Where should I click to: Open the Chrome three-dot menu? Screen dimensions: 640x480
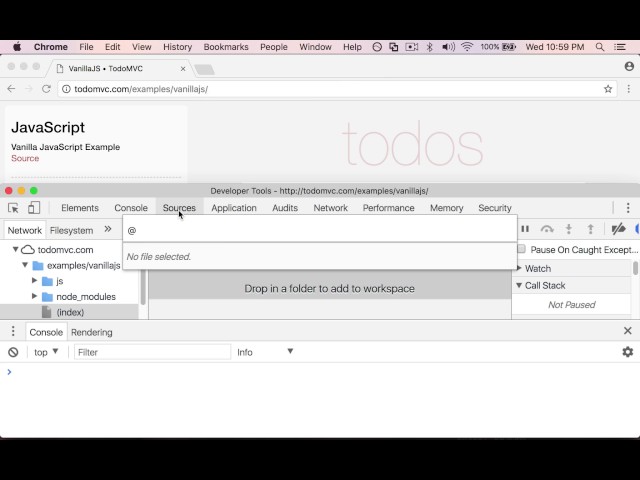(629, 89)
